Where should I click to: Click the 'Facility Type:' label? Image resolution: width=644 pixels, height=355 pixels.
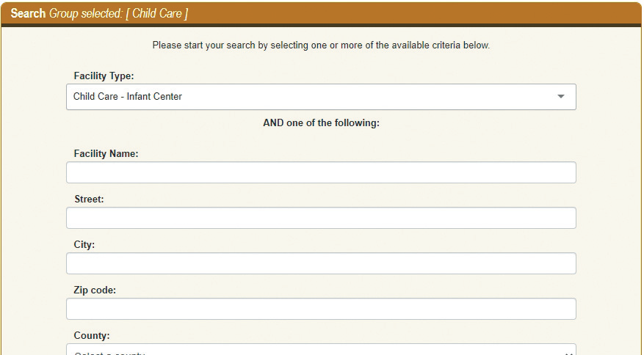point(104,76)
